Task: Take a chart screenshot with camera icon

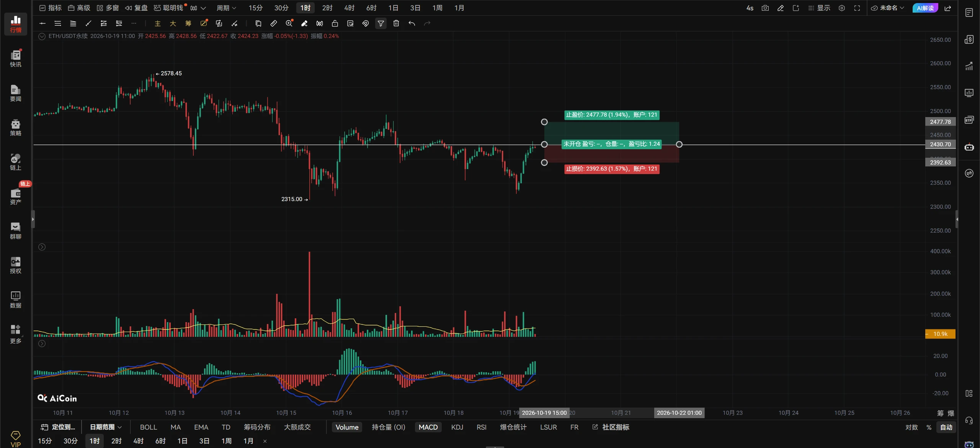Action: tap(765, 8)
